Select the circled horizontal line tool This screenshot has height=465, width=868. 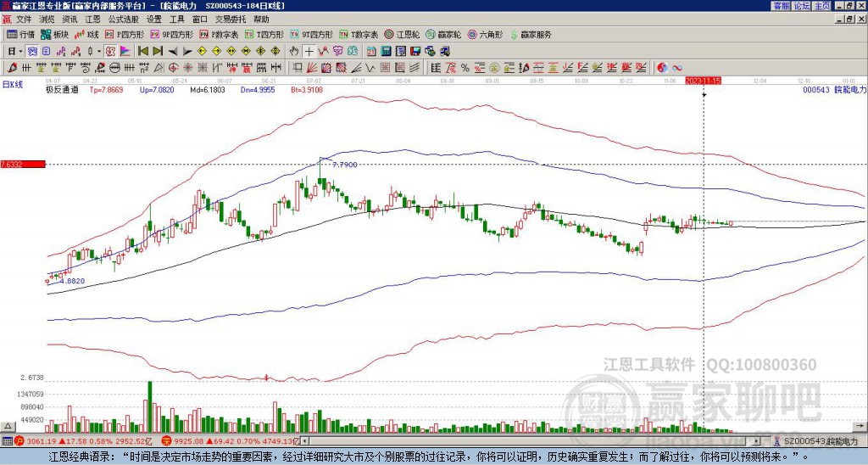click(x=114, y=68)
